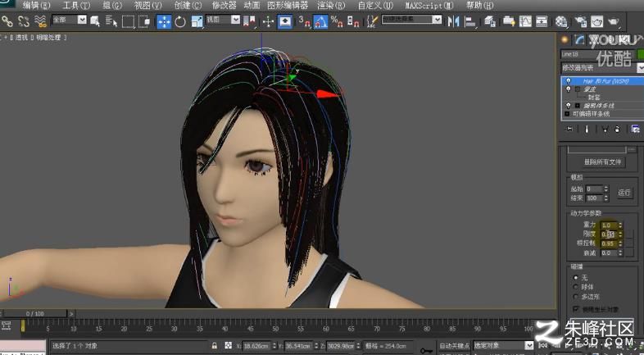Open the 动画 menu
The height and width of the screenshot is (355, 644).
tap(252, 6)
